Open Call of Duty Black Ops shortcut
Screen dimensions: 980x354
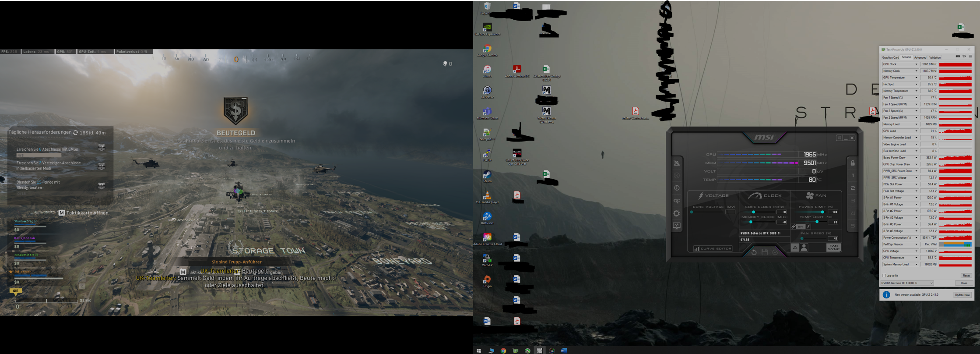(517, 157)
